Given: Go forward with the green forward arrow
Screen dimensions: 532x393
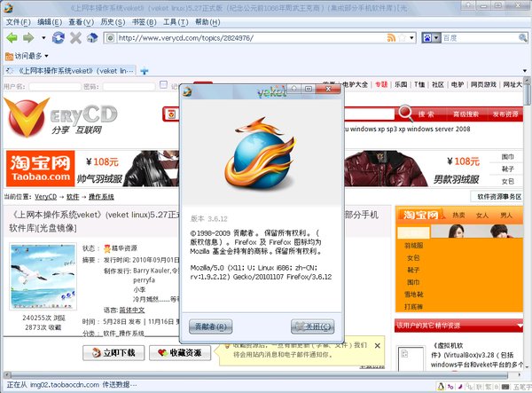Looking at the screenshot, I should pyautogui.click(x=28, y=37).
